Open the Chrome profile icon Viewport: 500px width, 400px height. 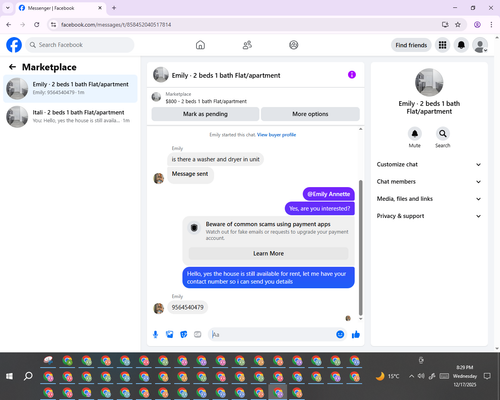tap(477, 24)
